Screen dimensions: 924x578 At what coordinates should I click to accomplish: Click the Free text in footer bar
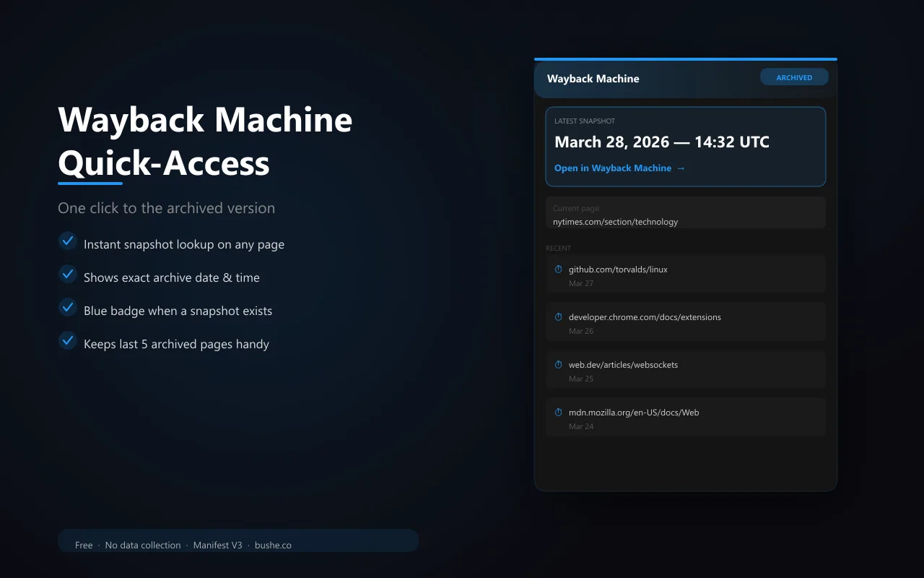(84, 545)
